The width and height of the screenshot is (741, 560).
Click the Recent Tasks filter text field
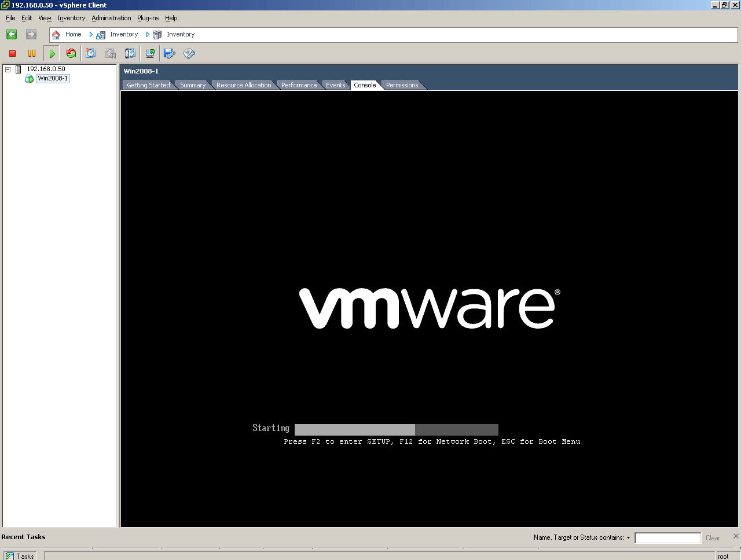point(667,538)
